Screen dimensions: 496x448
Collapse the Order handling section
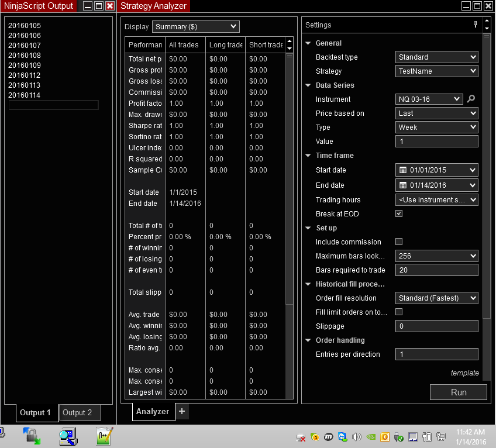308,340
